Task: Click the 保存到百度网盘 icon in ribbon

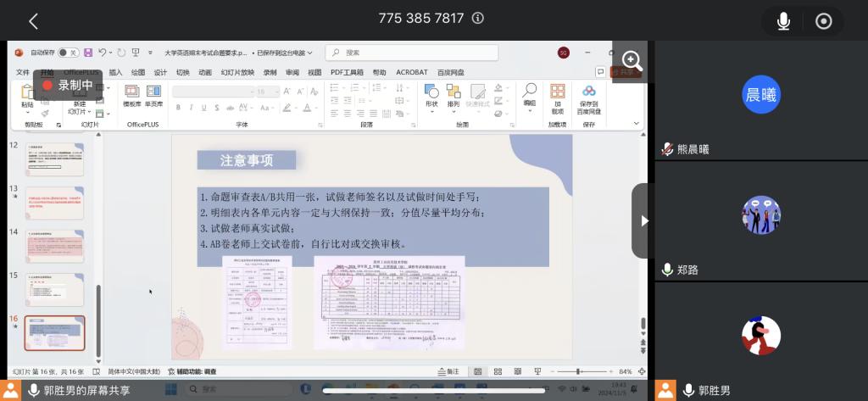Action: coord(588,99)
